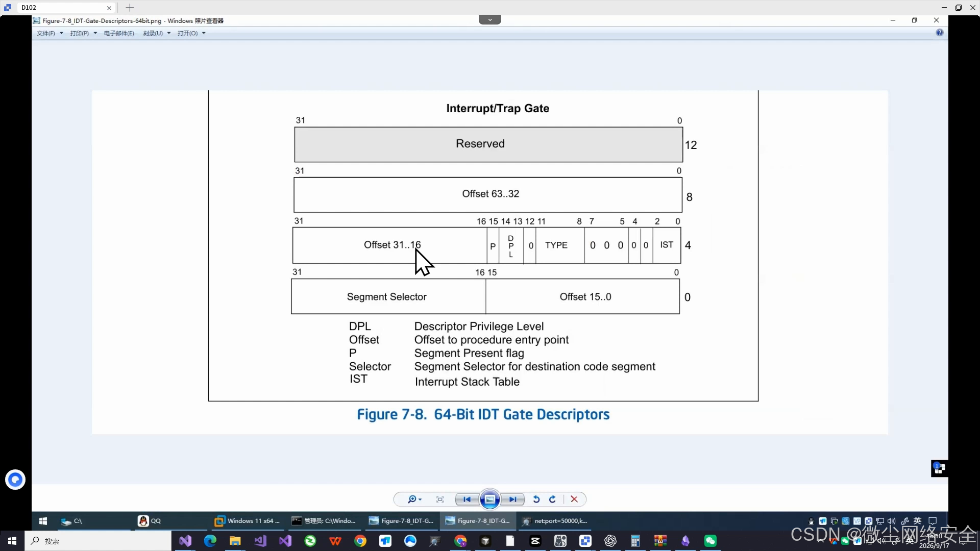Screen dimensions: 980x551
Task: Open the blank document taskbar icon
Action: (x=510, y=541)
